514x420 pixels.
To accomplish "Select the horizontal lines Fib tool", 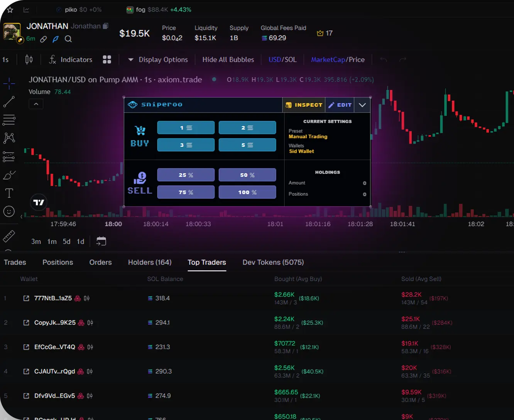I will tap(9, 120).
